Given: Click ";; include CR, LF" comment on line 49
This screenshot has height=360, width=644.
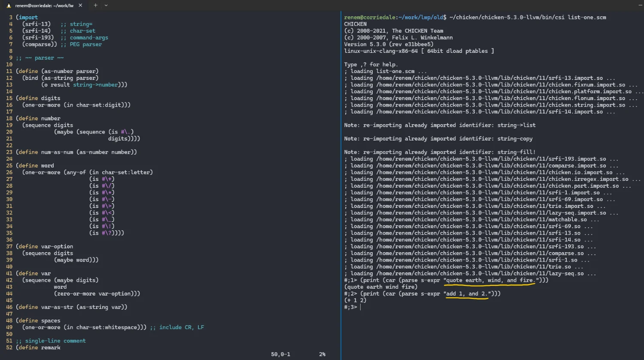Looking at the screenshot, I should [177, 327].
